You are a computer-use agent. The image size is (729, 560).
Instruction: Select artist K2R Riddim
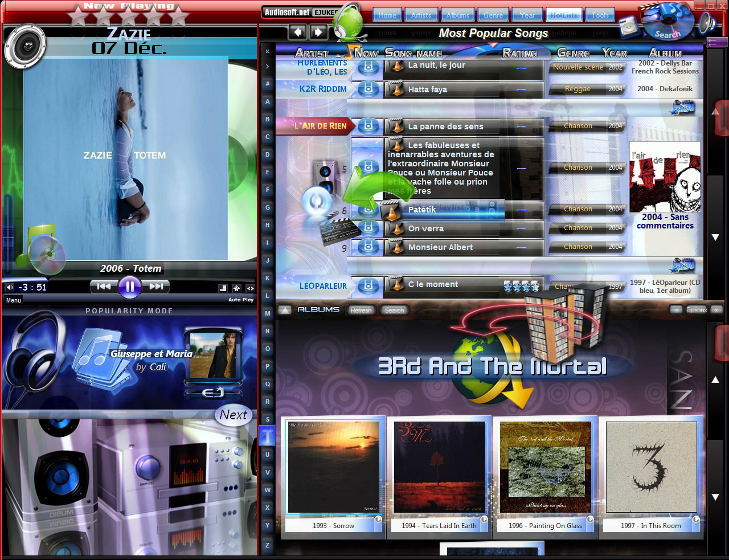pyautogui.click(x=323, y=89)
